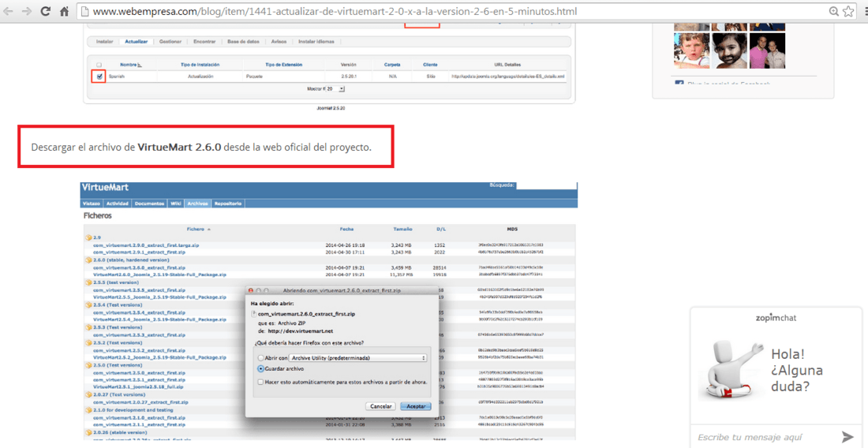Tick the checked Spanish row checkbox
This screenshot has width=868, height=448.
coord(99,77)
